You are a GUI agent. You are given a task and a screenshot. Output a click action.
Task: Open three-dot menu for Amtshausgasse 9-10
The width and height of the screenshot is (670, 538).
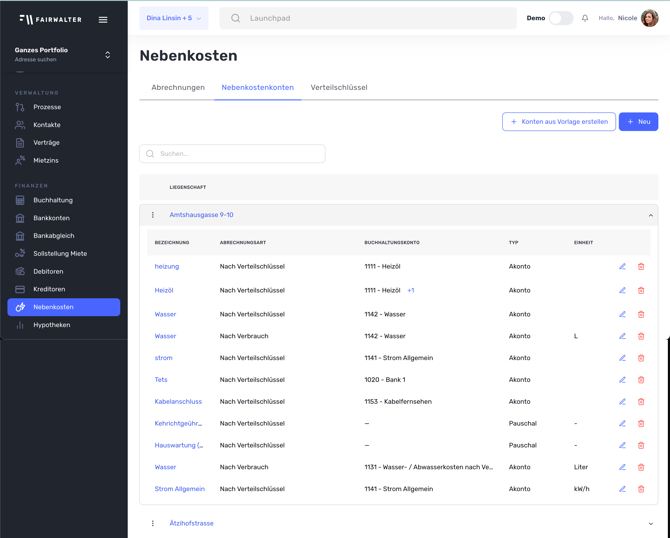(153, 215)
